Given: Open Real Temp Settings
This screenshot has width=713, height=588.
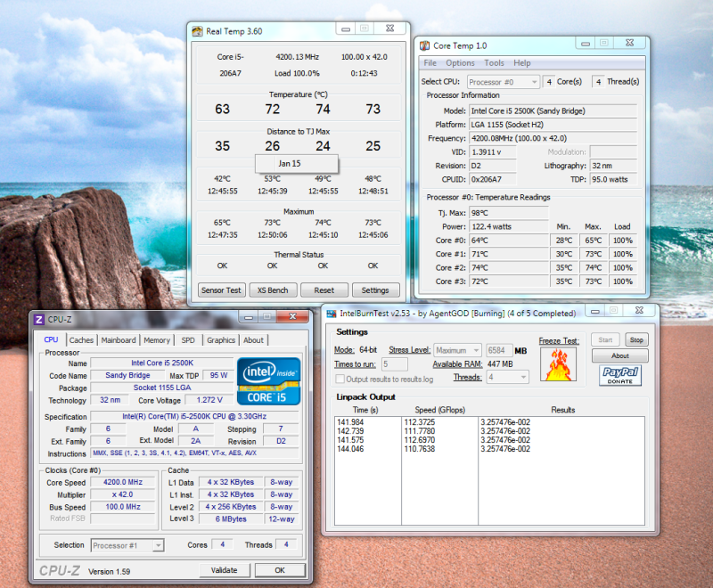Looking at the screenshot, I should (375, 290).
